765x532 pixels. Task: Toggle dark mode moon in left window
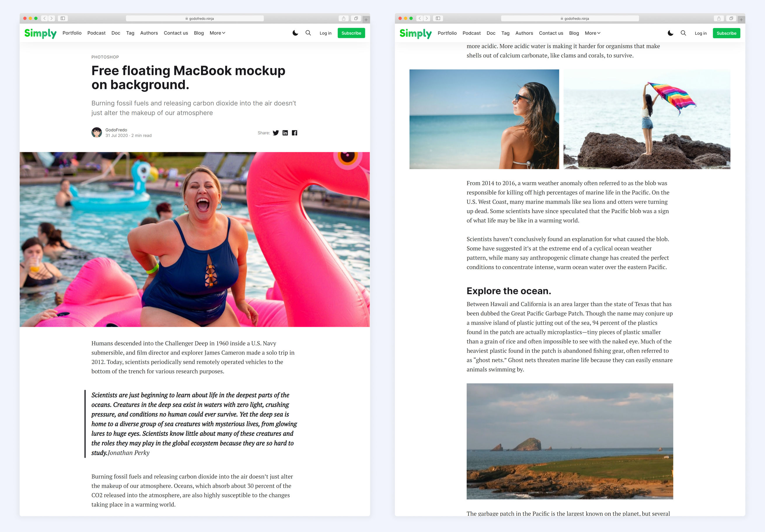tap(295, 33)
